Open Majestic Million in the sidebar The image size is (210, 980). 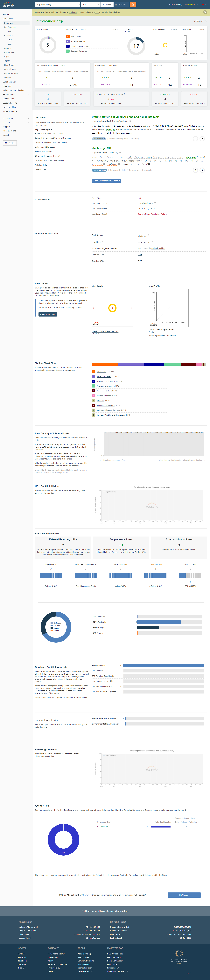[10, 107]
